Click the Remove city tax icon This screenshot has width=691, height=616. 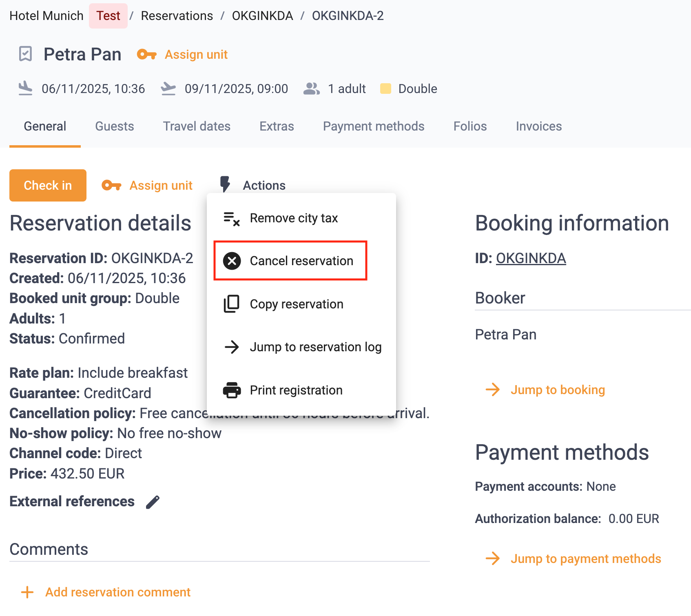click(x=232, y=219)
